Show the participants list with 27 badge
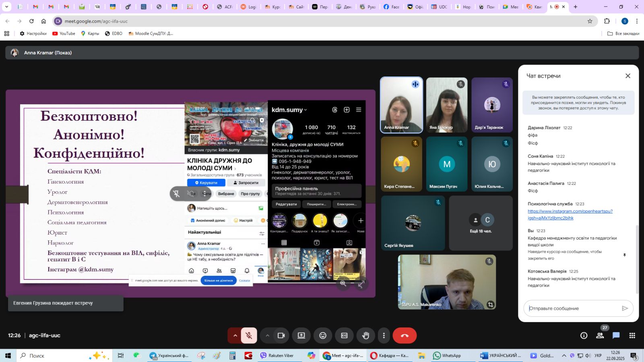 coord(600,335)
